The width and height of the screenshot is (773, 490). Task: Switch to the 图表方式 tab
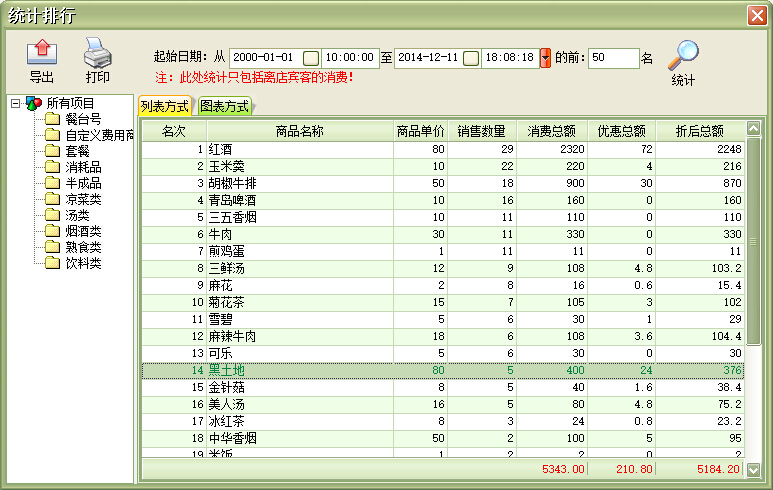224,106
